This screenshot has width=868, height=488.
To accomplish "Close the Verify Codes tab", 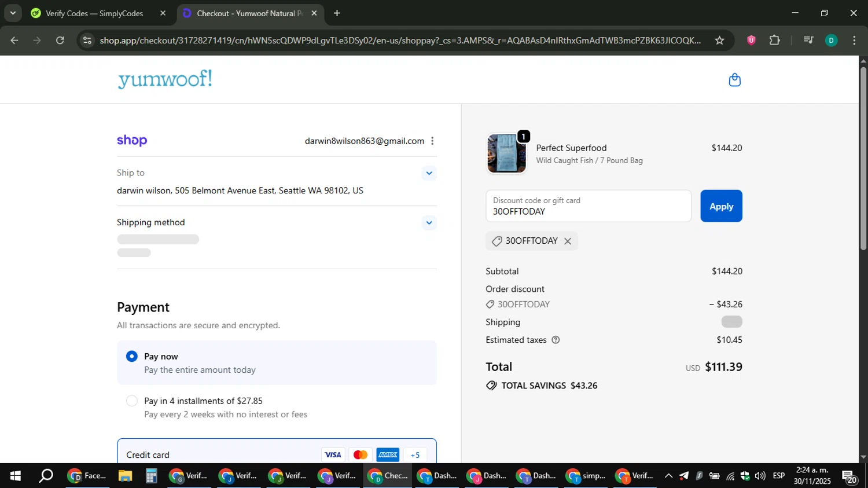I will point(163,13).
